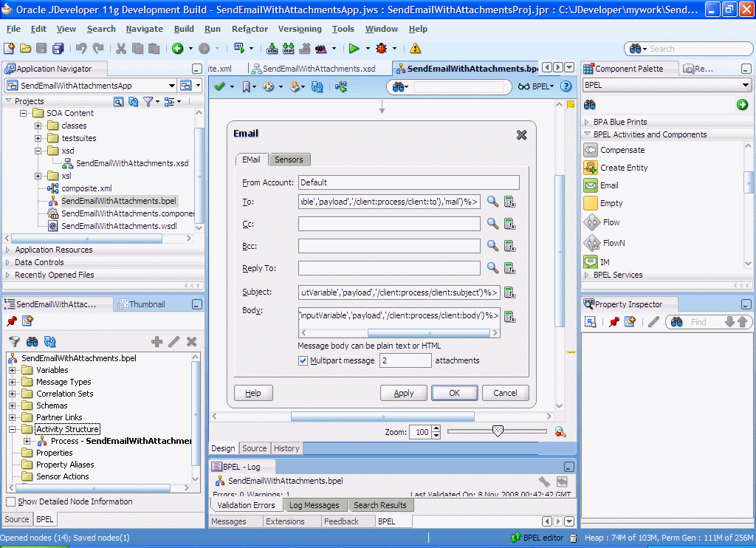Viewport: 756px width, 548px height.
Task: Open expression builder icon for Subject field
Action: 509,292
